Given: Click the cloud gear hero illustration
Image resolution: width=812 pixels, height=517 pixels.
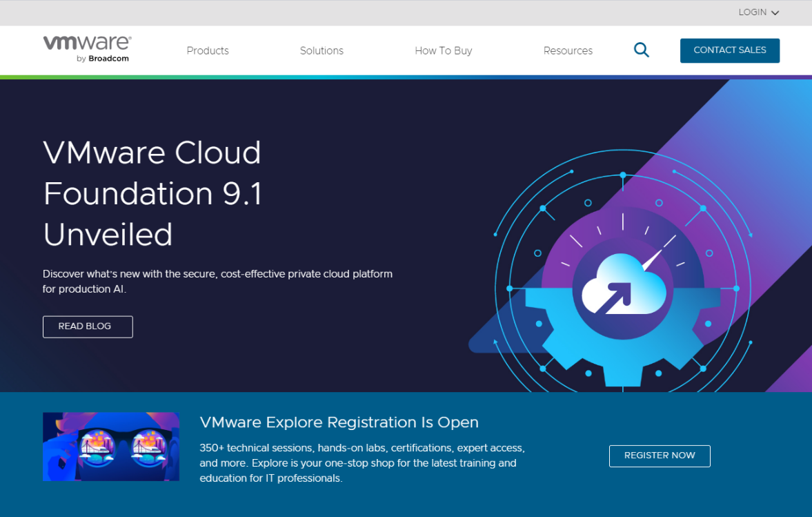Looking at the screenshot, I should point(623,269).
